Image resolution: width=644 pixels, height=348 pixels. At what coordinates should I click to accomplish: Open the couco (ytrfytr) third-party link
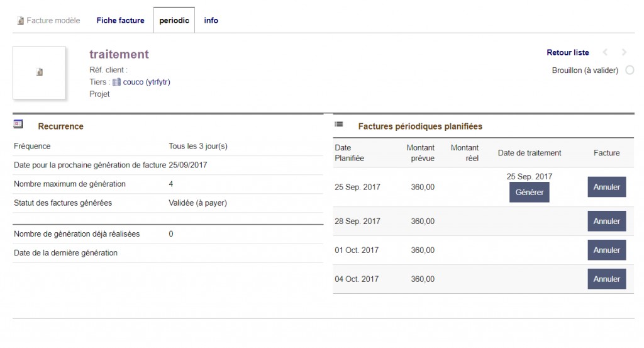146,82
